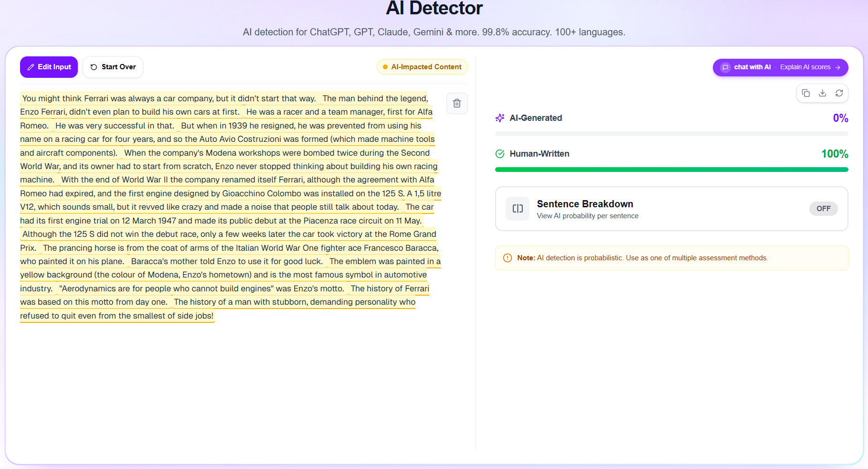
Task: Open Edit Input button
Action: [49, 67]
